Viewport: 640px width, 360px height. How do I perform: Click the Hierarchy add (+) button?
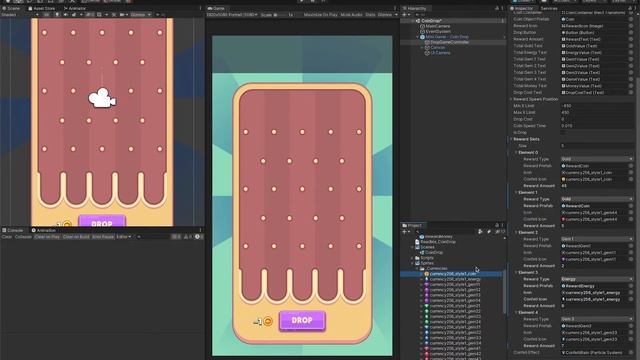point(404,15)
